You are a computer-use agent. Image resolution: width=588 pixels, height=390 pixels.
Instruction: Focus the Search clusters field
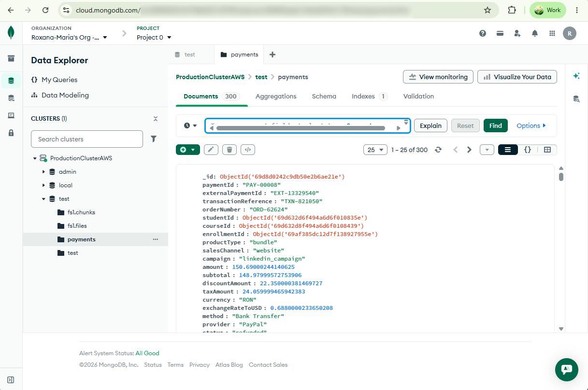(87, 139)
